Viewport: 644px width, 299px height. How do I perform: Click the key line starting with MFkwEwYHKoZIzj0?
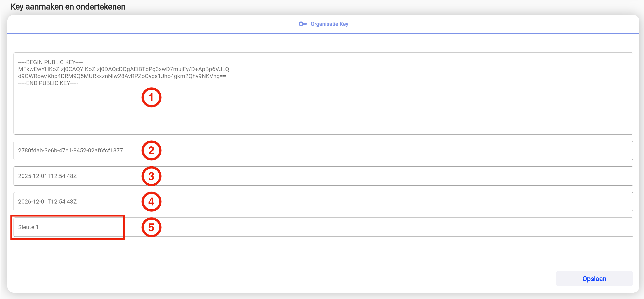tap(123, 69)
